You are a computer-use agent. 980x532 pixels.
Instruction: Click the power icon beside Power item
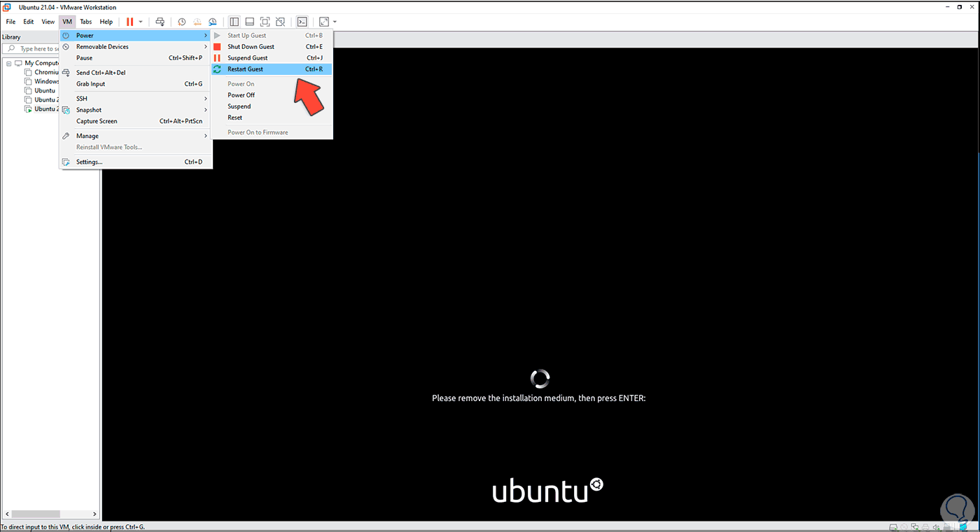coord(66,36)
